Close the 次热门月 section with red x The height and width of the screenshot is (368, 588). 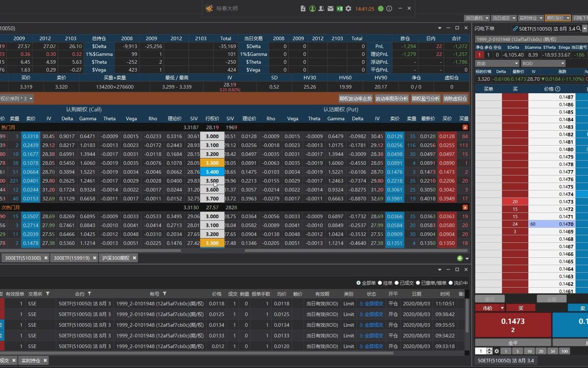pyautogui.click(x=465, y=207)
